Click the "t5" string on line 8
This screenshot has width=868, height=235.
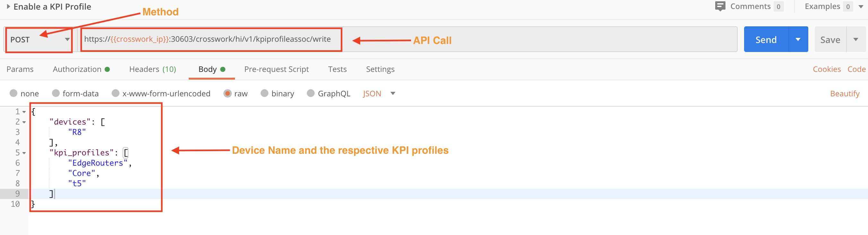coord(77,183)
